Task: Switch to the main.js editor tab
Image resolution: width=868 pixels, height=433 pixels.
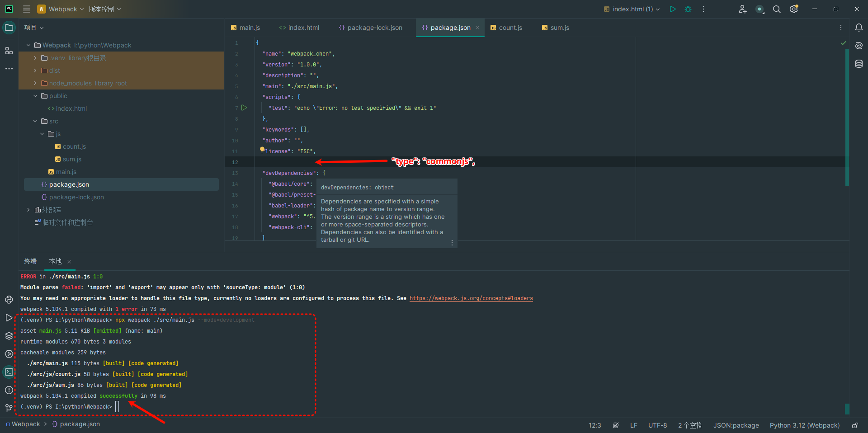Action: (x=245, y=28)
